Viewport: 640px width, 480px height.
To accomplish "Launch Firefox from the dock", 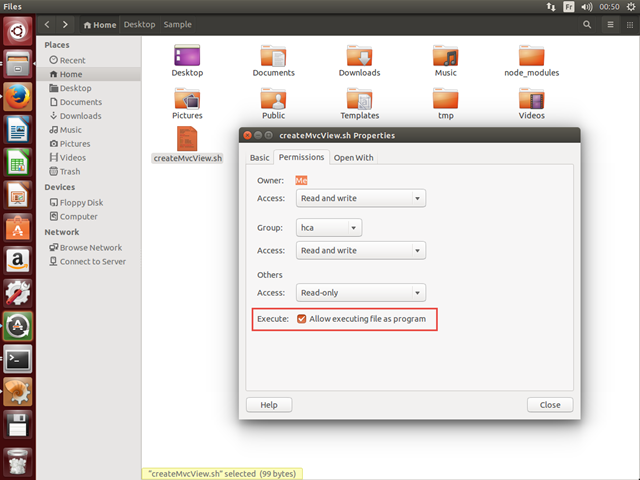I will (x=18, y=97).
